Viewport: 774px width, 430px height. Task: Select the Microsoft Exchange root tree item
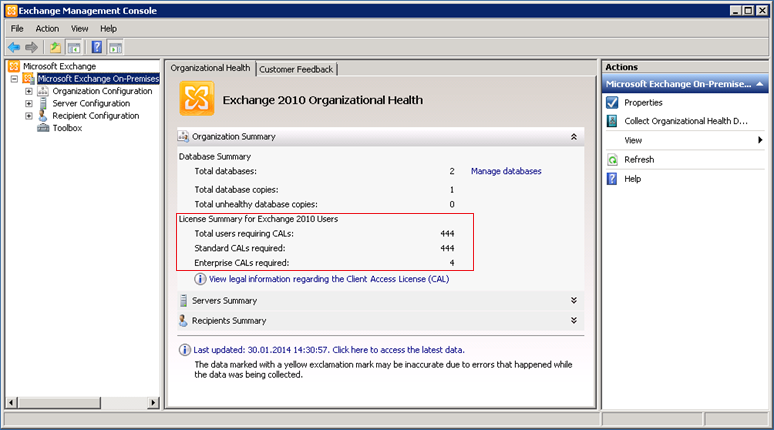coord(59,66)
